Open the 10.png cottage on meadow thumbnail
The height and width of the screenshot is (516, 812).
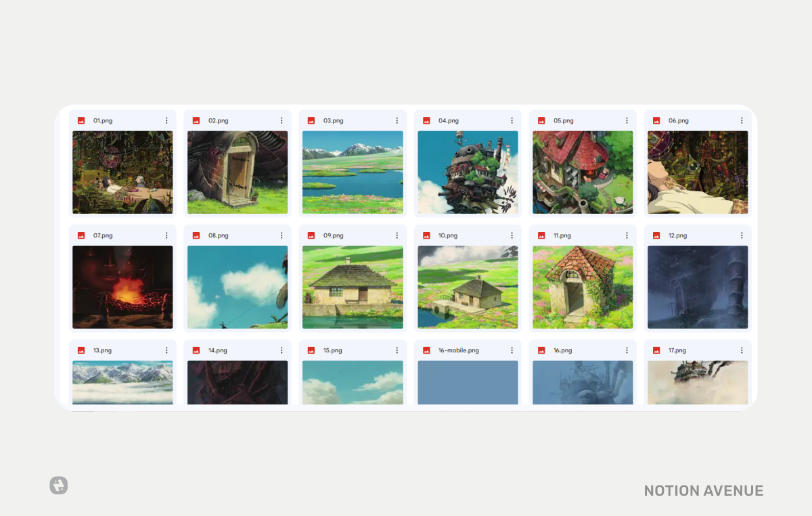click(468, 287)
